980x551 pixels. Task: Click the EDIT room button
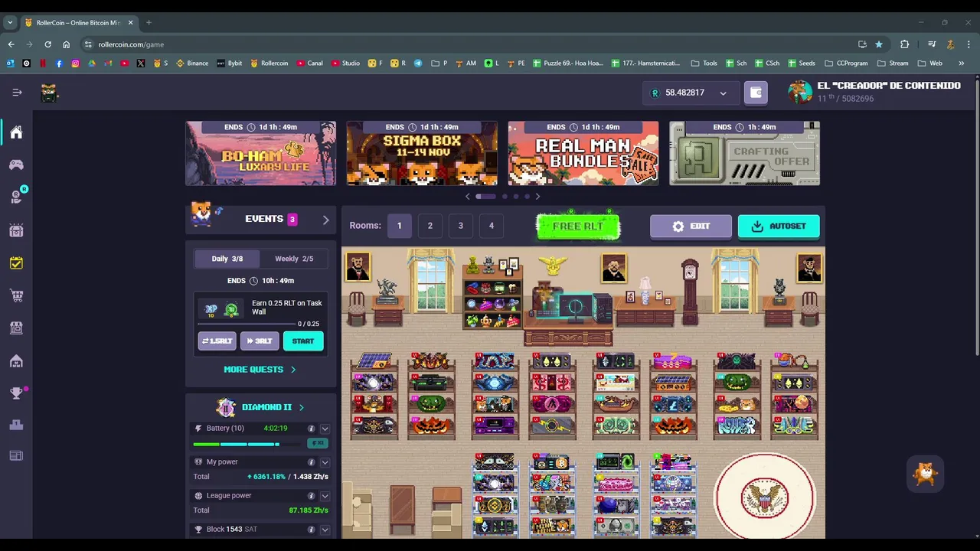click(691, 227)
